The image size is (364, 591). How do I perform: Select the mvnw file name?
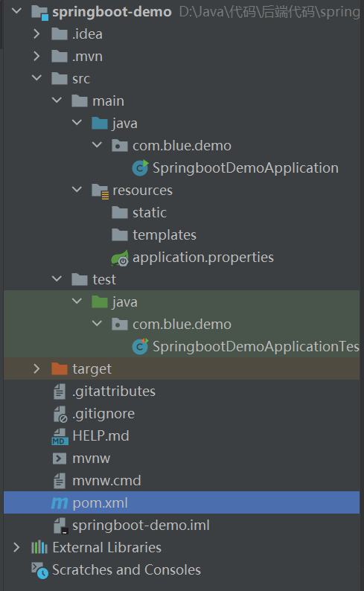92,459
